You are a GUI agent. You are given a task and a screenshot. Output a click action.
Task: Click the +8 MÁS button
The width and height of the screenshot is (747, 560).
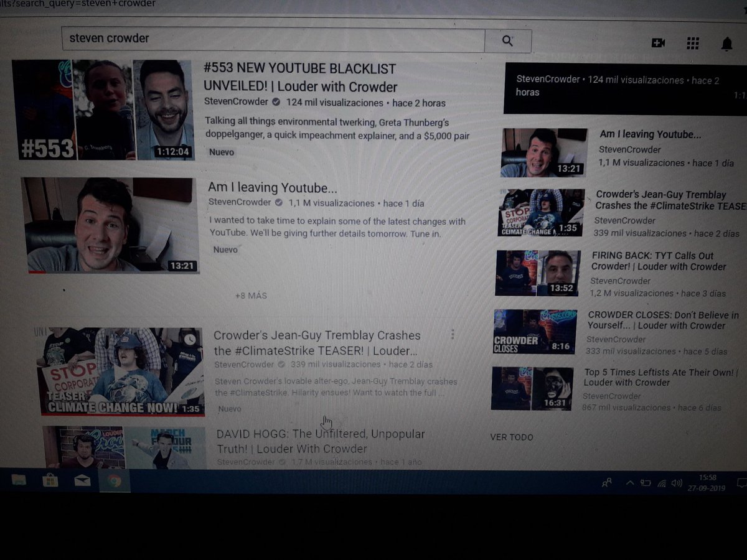tap(251, 296)
